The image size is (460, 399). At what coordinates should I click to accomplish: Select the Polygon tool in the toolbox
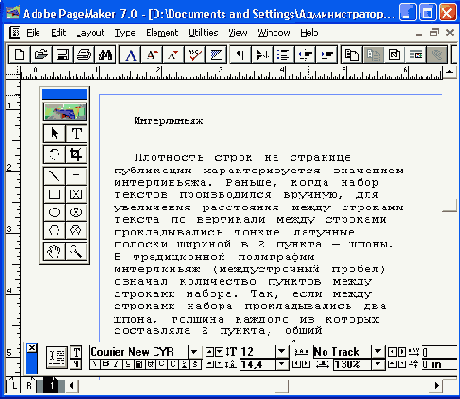[x=54, y=230]
